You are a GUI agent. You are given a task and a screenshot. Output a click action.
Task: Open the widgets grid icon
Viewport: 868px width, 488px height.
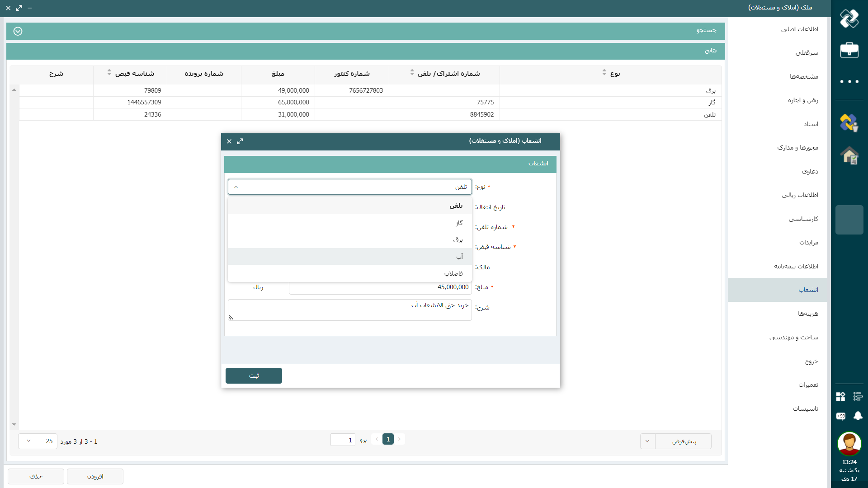840,396
